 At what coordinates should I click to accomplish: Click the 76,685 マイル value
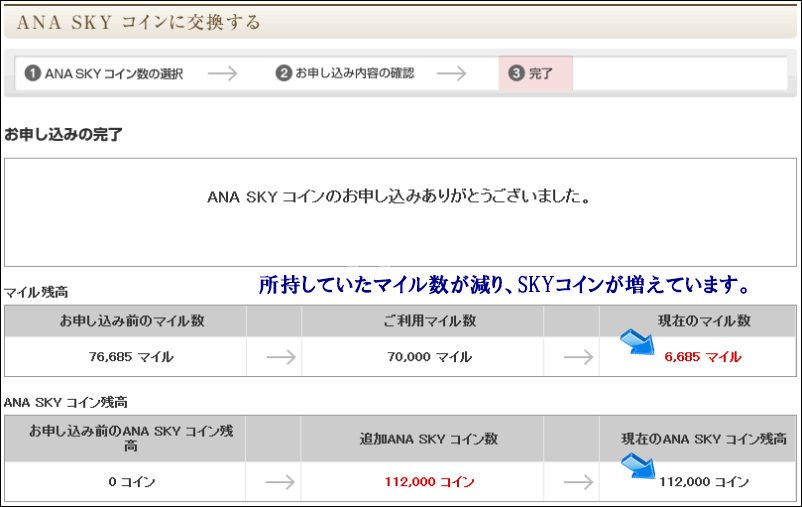[x=131, y=357]
